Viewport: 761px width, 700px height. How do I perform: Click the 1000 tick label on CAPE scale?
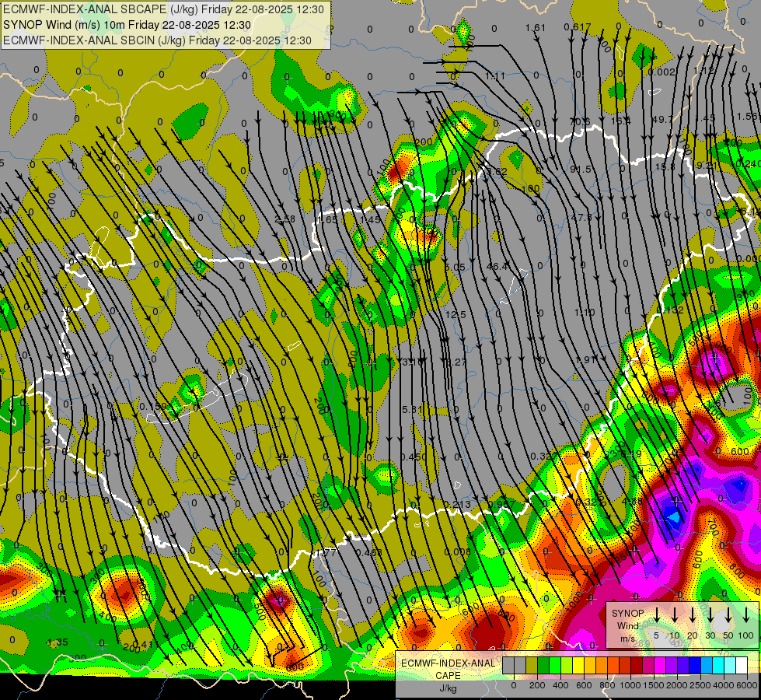point(630,685)
